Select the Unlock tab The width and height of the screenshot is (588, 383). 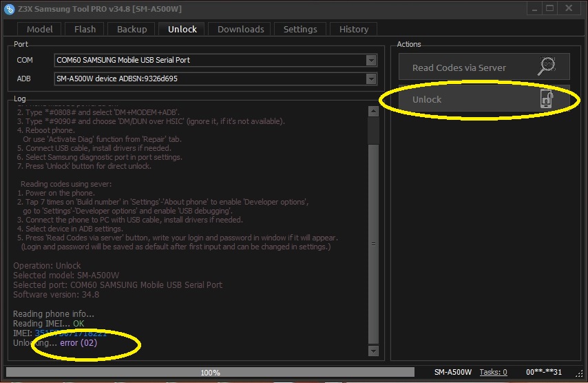click(182, 29)
